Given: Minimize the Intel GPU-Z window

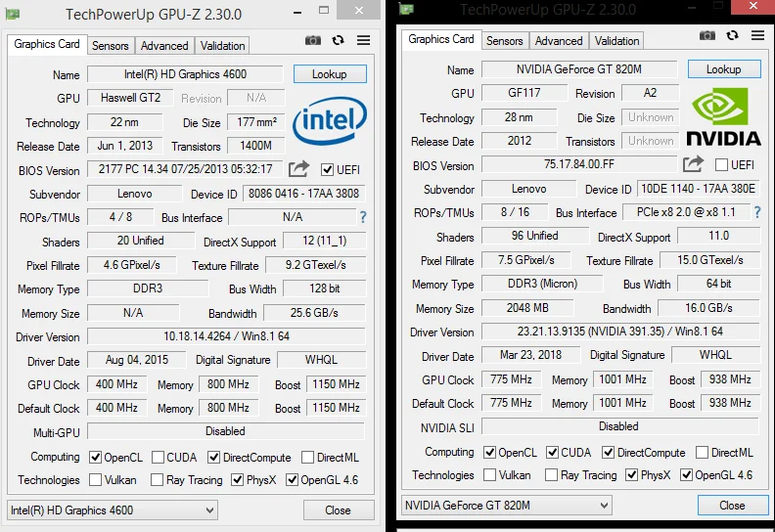Looking at the screenshot, I should pos(297,12).
